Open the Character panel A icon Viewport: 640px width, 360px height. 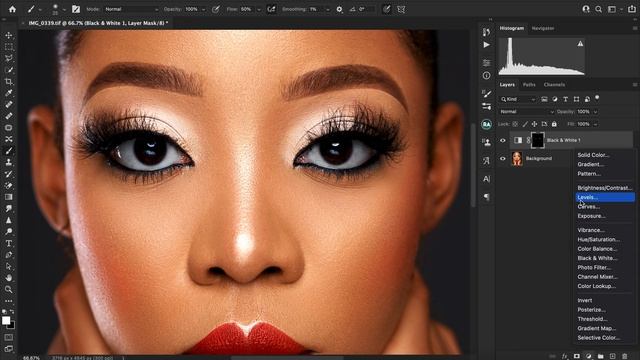click(486, 179)
